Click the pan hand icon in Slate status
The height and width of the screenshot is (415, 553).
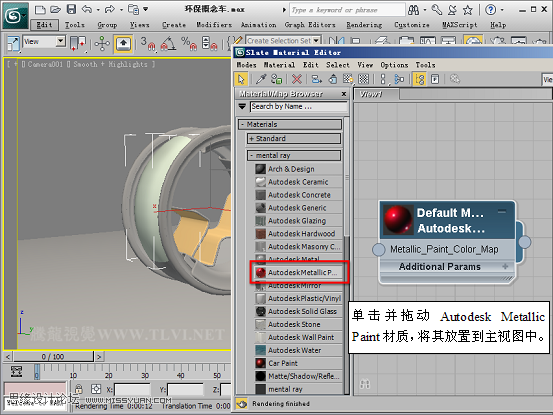point(242,403)
